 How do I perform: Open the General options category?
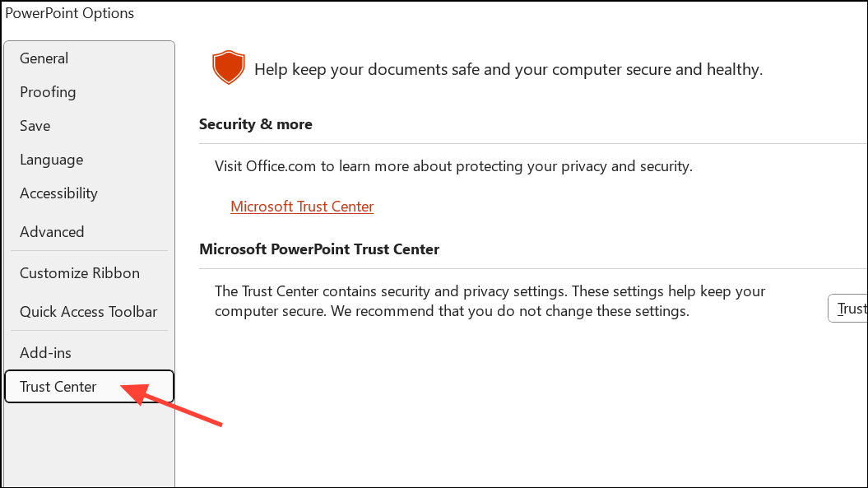[44, 58]
